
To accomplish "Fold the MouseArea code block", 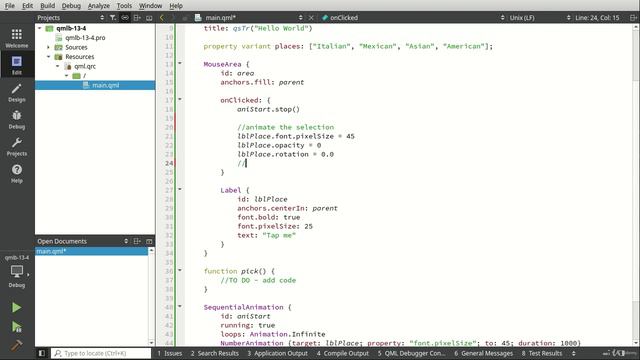I will click(180, 64).
